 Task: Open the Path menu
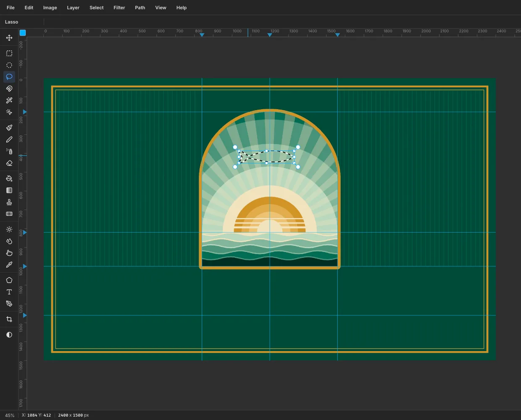coord(140,8)
